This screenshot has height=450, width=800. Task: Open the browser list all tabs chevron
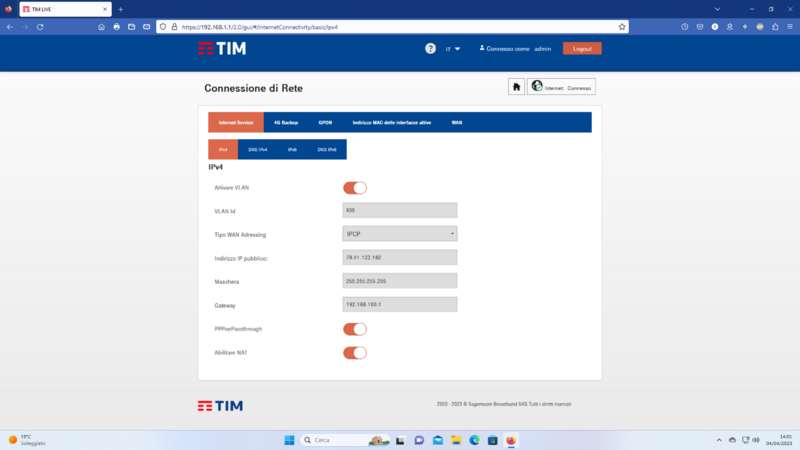point(717,9)
